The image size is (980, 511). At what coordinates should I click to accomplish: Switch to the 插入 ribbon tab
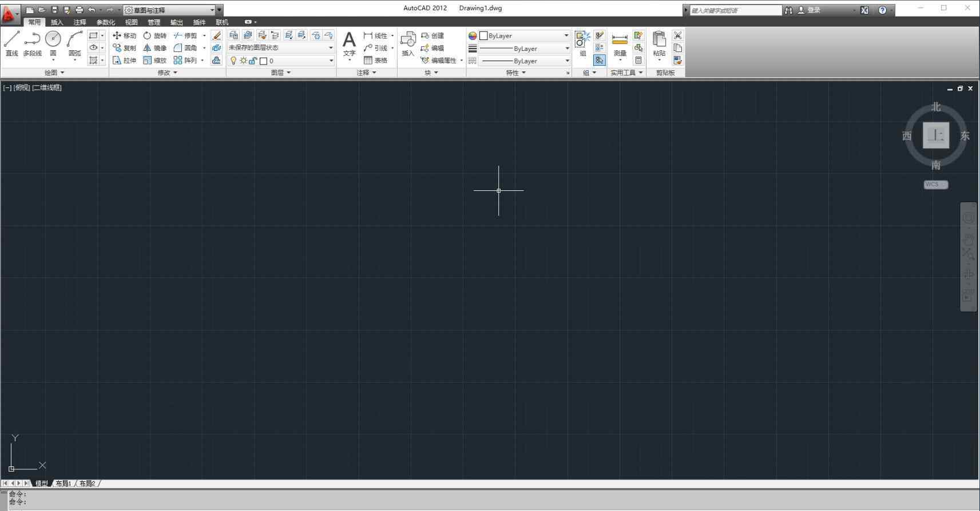click(57, 22)
